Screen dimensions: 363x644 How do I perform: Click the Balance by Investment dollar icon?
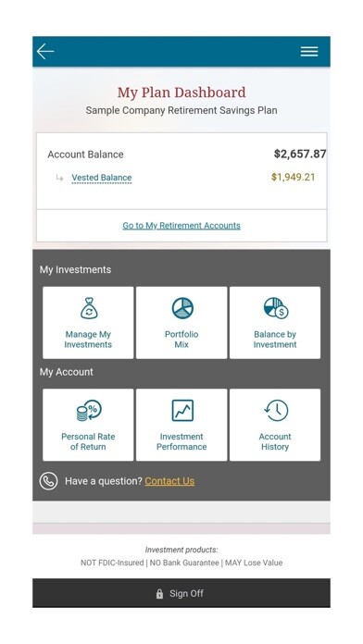[275, 308]
